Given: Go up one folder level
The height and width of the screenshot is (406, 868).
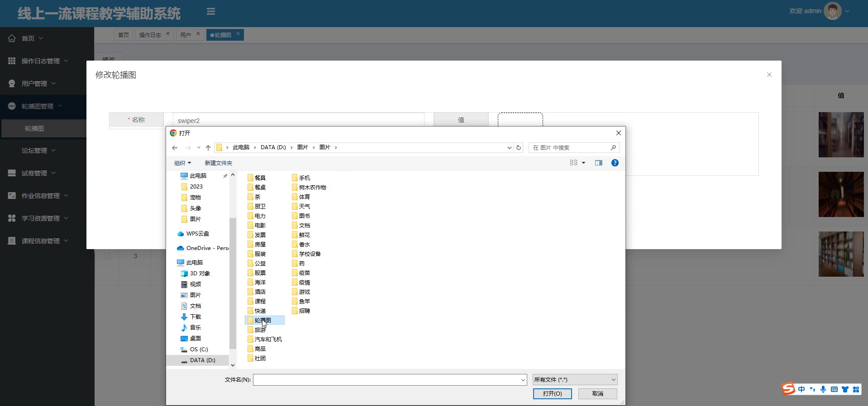Looking at the screenshot, I should 208,148.
